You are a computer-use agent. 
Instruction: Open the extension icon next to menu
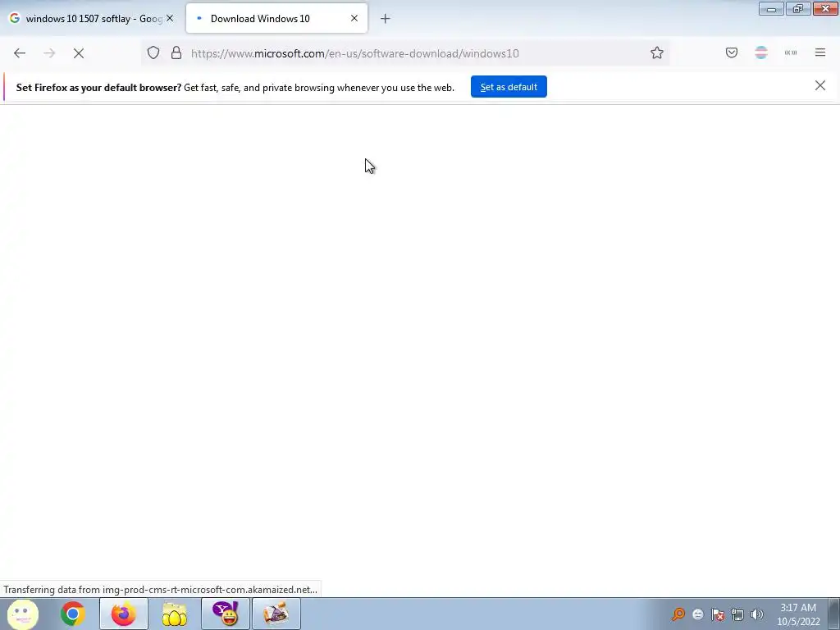(791, 52)
